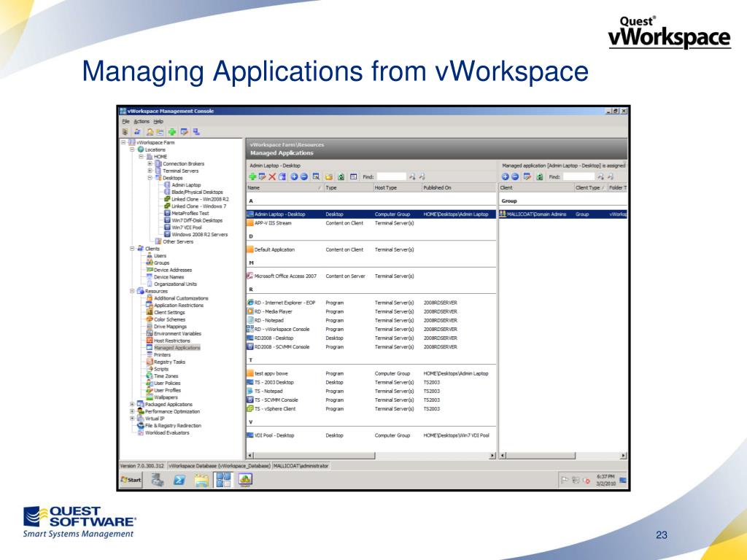Screen dimensions: 747x560
Task: Open PowerShell from the taskbar
Action: (x=179, y=480)
